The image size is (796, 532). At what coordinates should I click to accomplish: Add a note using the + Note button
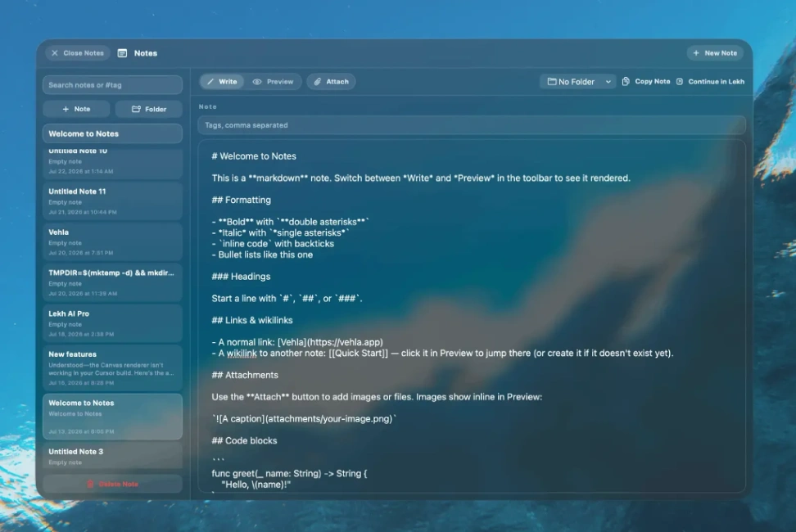76,109
